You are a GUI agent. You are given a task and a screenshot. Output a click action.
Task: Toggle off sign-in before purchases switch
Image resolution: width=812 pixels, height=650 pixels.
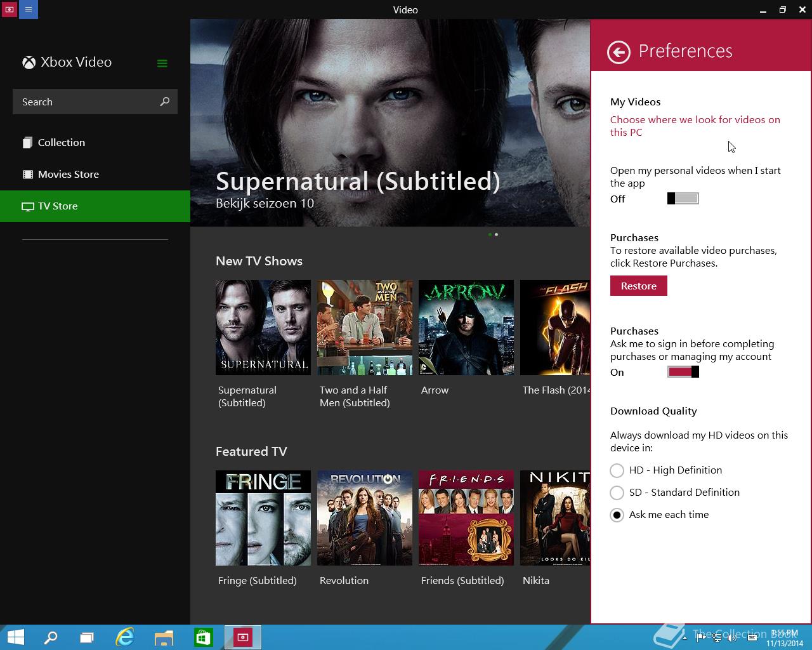coord(683,372)
